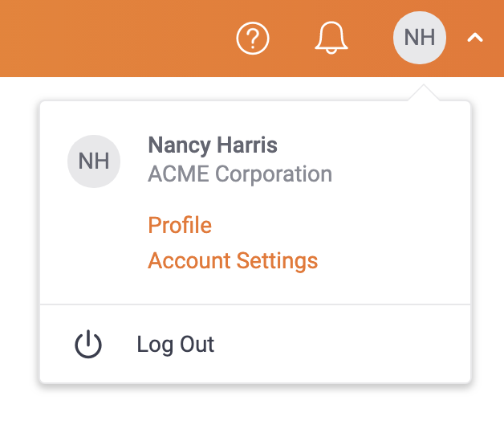The width and height of the screenshot is (504, 429).
Task: Open the help question mark icon
Action: [253, 38]
